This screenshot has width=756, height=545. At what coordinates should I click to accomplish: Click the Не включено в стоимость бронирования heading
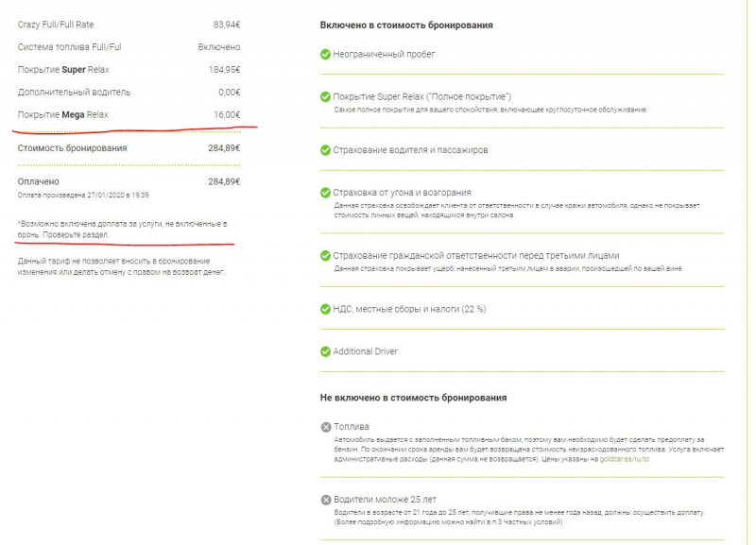click(x=413, y=398)
